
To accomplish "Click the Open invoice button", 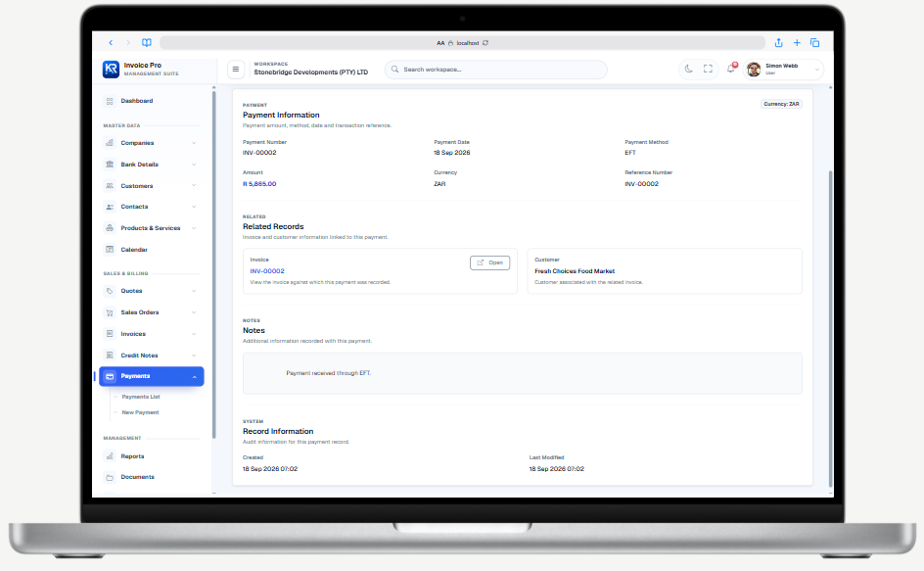I will point(489,262).
